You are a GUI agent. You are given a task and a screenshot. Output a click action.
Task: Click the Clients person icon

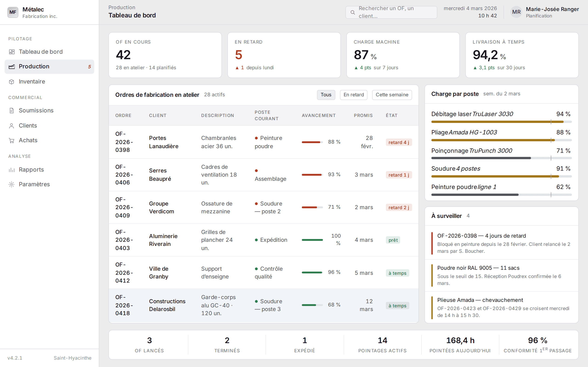(x=12, y=125)
